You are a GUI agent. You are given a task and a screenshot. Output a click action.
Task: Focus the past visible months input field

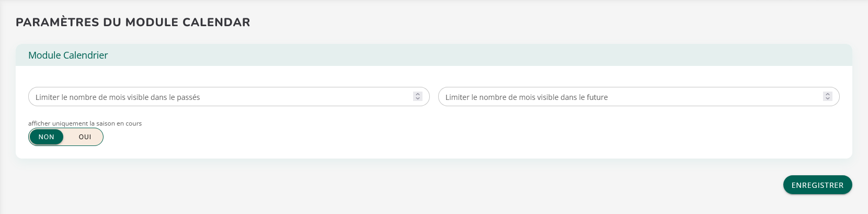[220, 97]
